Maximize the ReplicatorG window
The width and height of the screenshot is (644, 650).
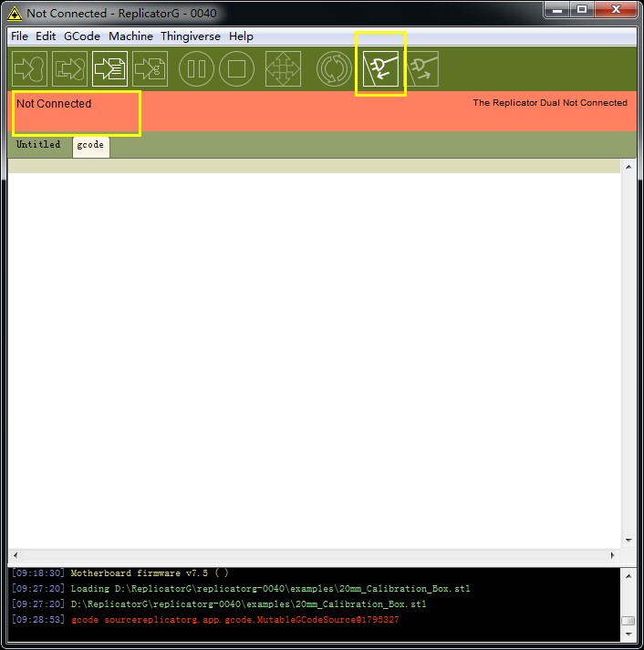(x=582, y=10)
